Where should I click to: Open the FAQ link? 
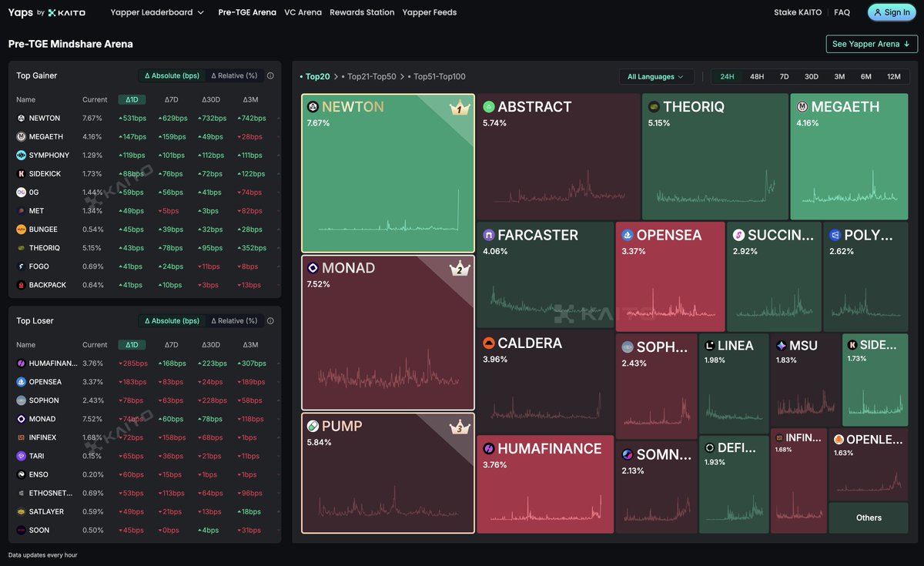click(x=842, y=12)
